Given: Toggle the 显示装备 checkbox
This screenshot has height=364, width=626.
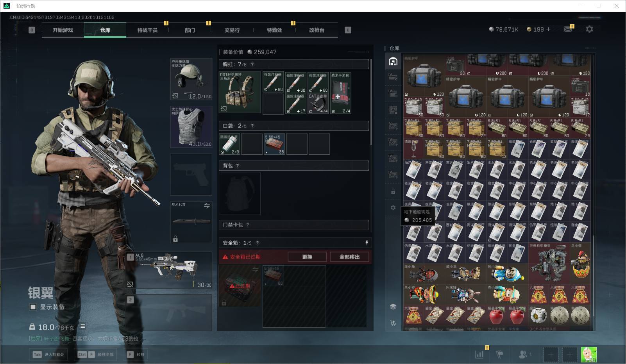Looking at the screenshot, I should click(33, 307).
